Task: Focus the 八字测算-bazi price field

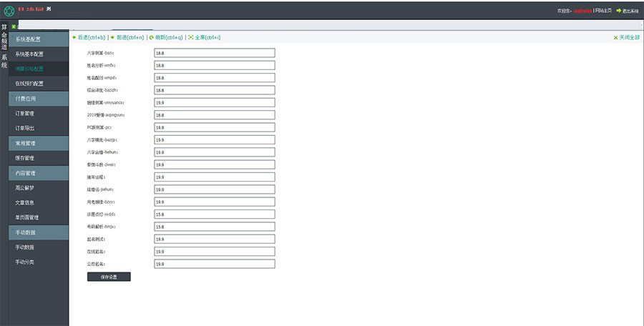Action: click(x=214, y=53)
